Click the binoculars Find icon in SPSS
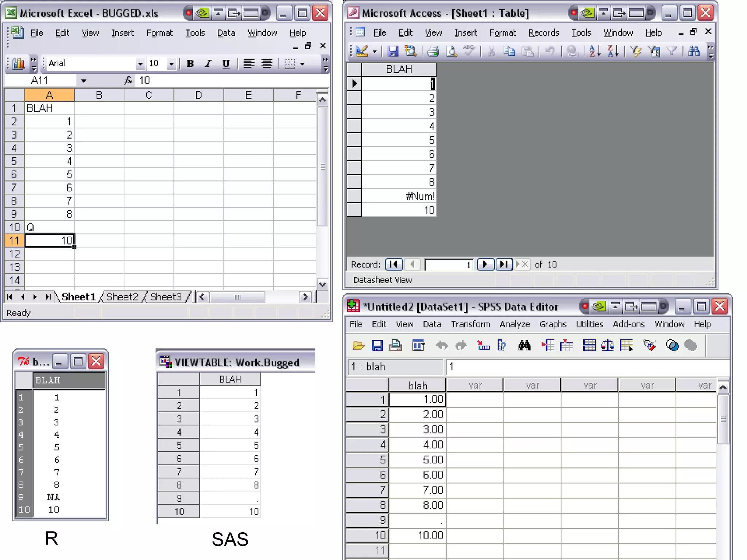This screenshot has width=747, height=560. point(524,345)
